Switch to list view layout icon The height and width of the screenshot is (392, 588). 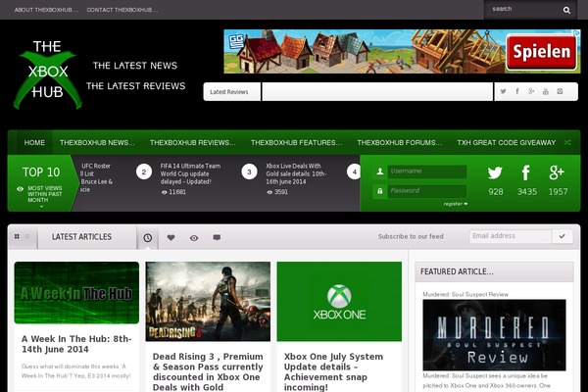[27, 237]
